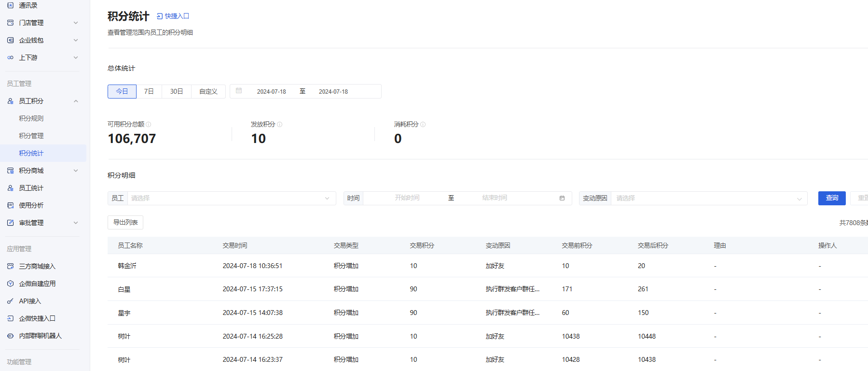Image resolution: width=868 pixels, height=371 pixels.
Task: Open 积分管理 submenu item
Action: pyautogui.click(x=31, y=136)
